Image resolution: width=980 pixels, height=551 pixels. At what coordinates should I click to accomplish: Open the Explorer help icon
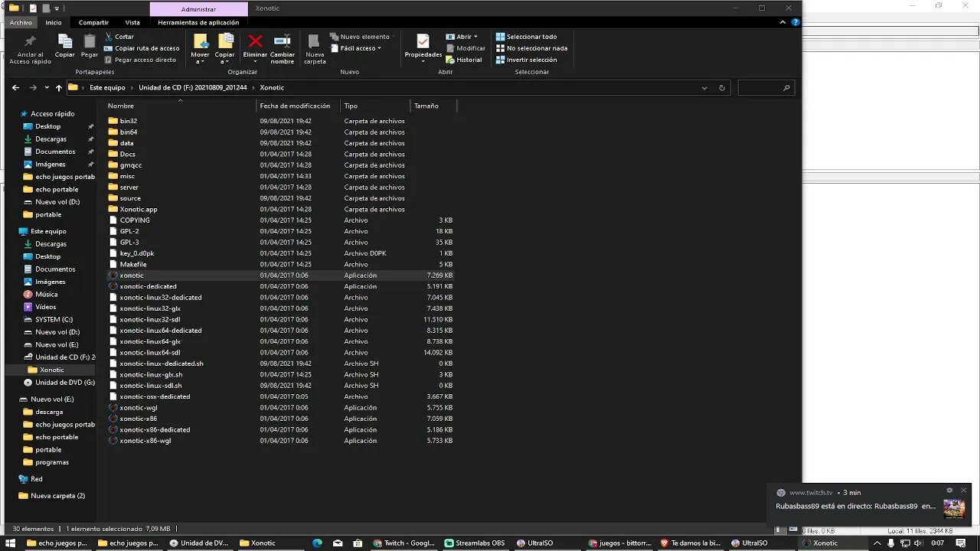[795, 22]
